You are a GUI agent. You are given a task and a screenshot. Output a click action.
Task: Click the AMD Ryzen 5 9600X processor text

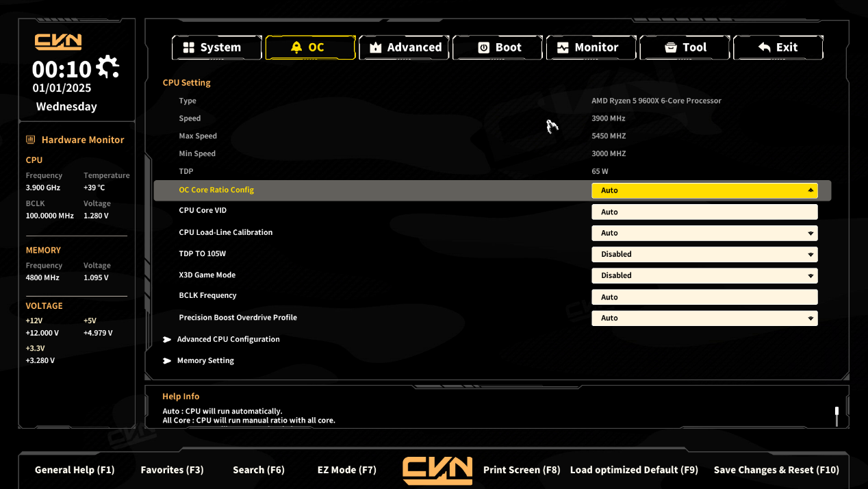point(656,101)
